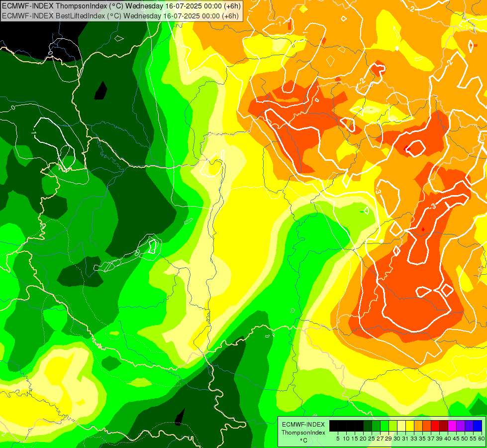Screen dimensions: 487x448
Task: Click the legend unit '°C'
Action: [x=304, y=440]
